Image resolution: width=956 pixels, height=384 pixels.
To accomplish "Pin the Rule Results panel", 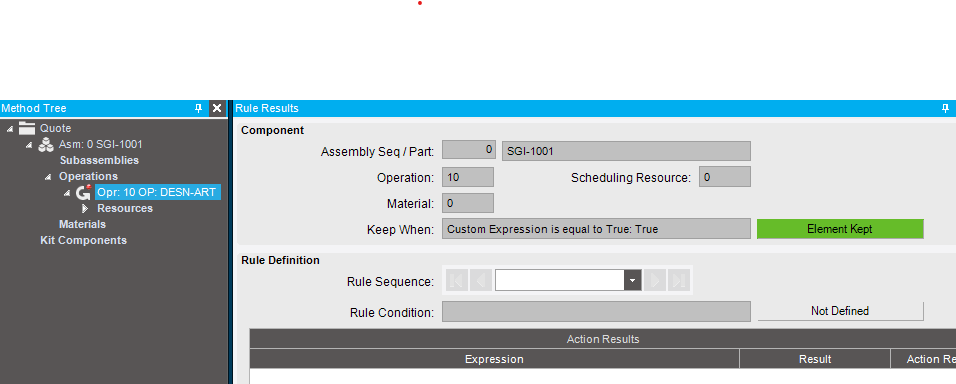I will 945,108.
